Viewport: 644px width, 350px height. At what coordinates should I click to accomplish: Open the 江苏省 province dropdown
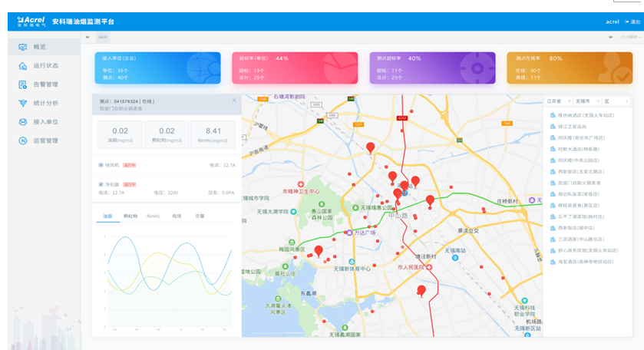coord(557,101)
